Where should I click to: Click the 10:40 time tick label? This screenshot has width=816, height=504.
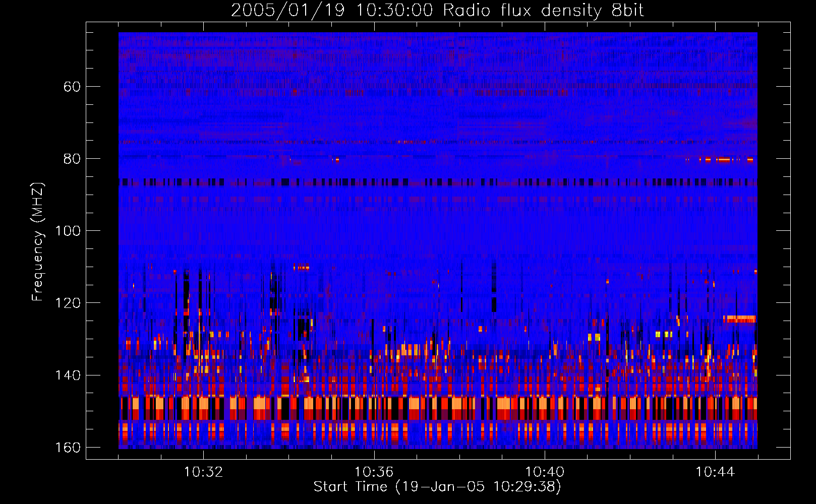[545, 472]
